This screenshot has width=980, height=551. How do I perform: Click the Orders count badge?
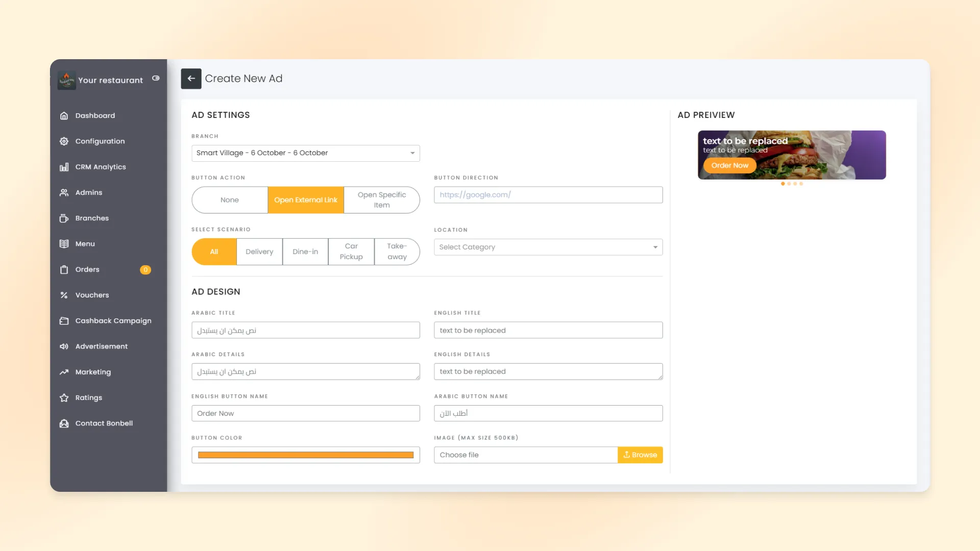[145, 270]
